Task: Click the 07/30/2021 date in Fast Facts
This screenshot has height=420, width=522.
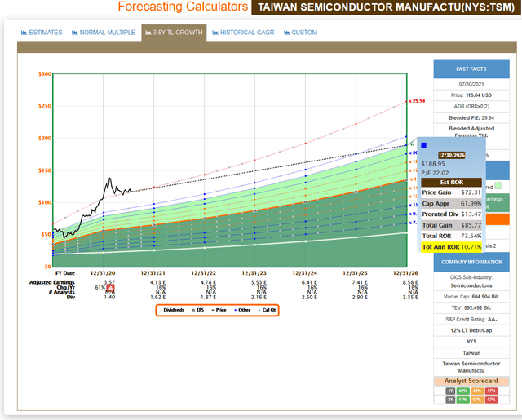Action: coord(471,85)
